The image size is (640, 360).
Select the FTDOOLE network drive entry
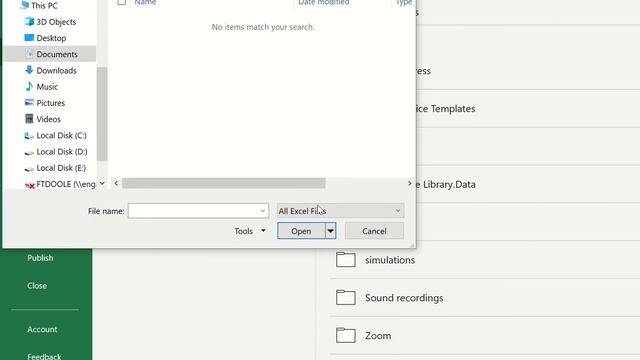click(65, 184)
